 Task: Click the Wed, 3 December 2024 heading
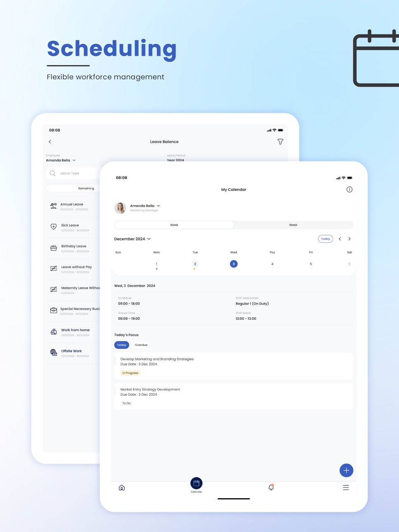coord(135,286)
